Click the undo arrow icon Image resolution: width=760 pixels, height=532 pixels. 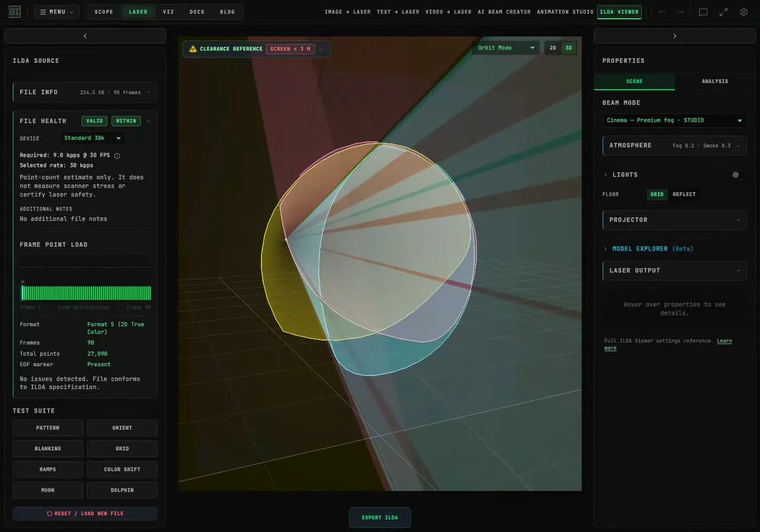pyautogui.click(x=663, y=12)
